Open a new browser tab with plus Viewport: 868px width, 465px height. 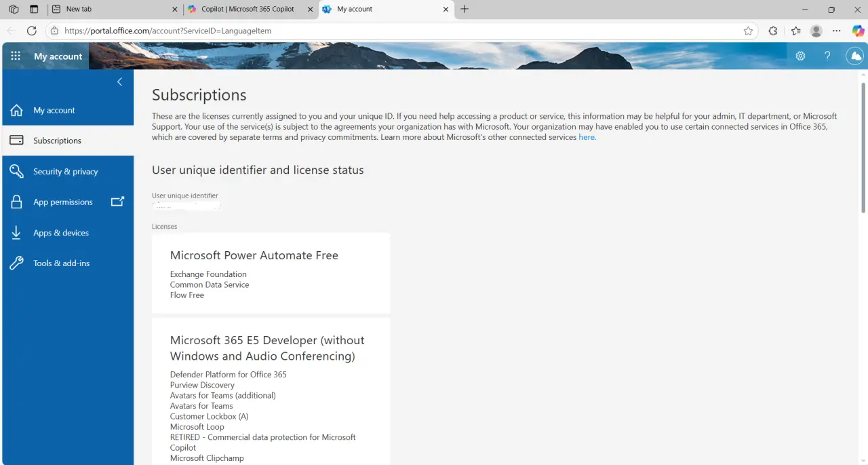(465, 9)
